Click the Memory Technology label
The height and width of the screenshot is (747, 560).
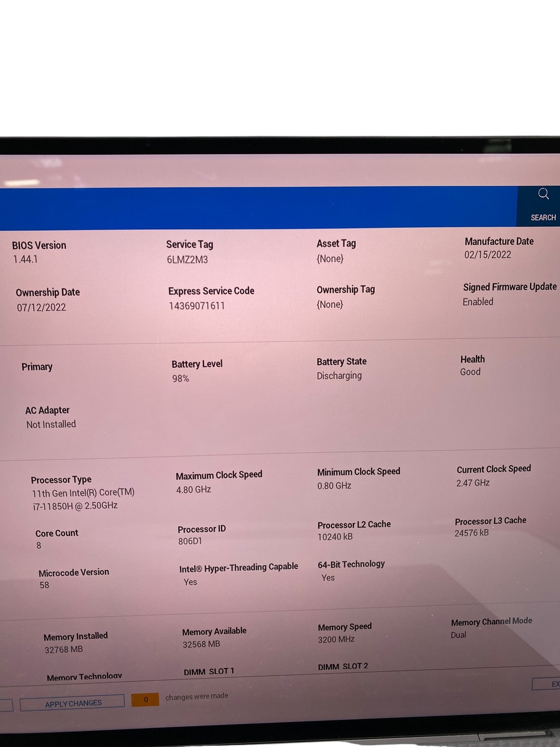tap(84, 677)
